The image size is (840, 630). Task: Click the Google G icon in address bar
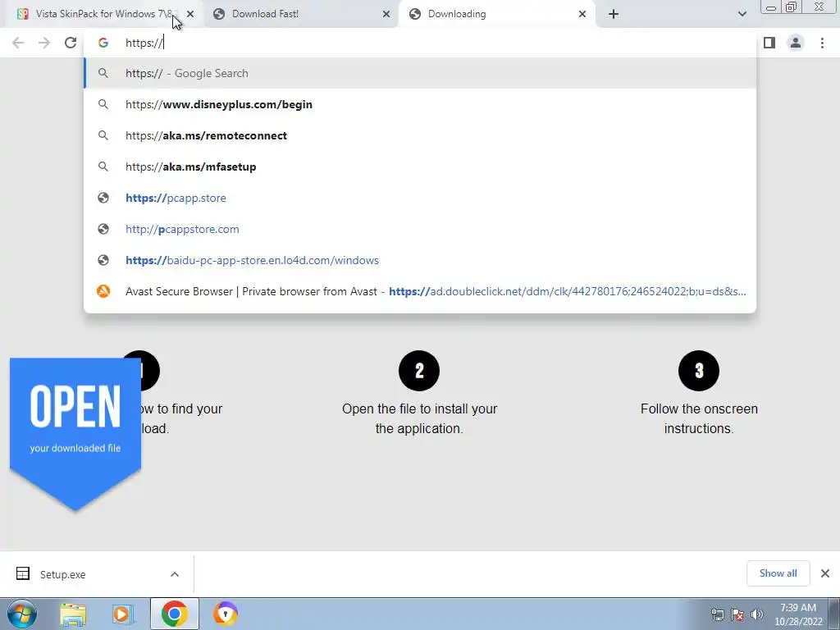[103, 43]
